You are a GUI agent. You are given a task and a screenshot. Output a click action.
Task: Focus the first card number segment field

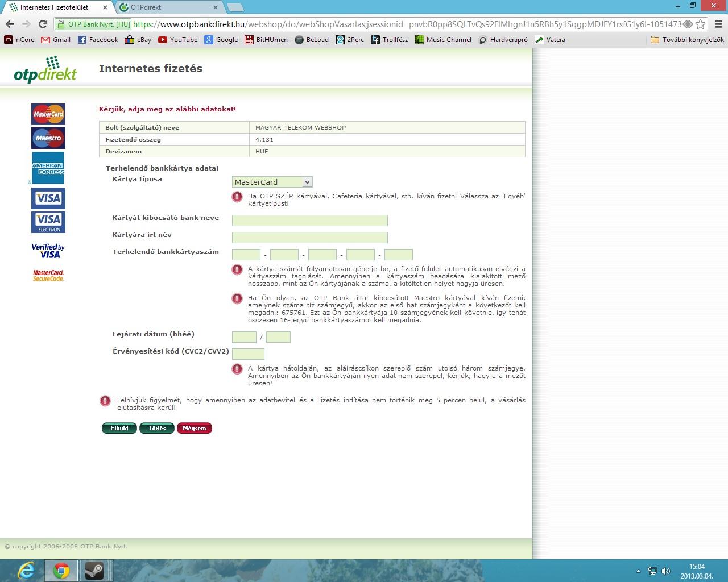pos(246,255)
